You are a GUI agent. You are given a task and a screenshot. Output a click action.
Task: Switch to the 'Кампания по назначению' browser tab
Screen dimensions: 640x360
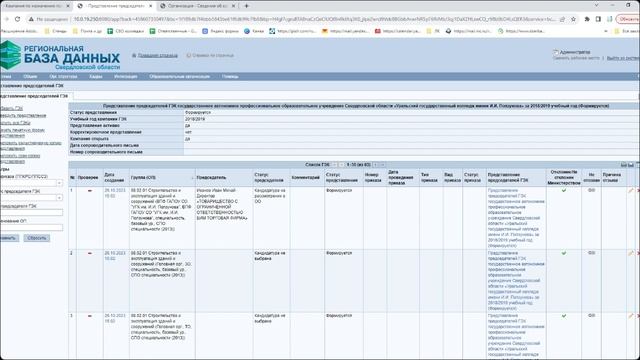coord(36,6)
